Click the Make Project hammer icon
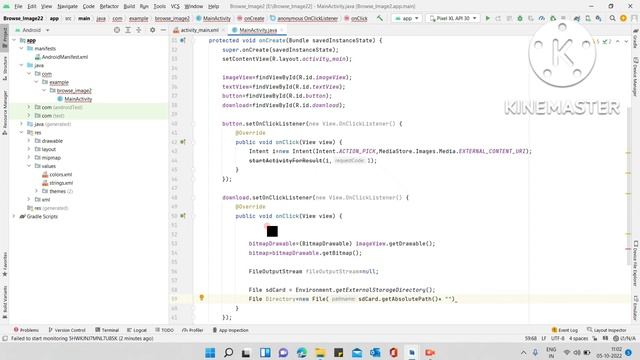 [380, 18]
